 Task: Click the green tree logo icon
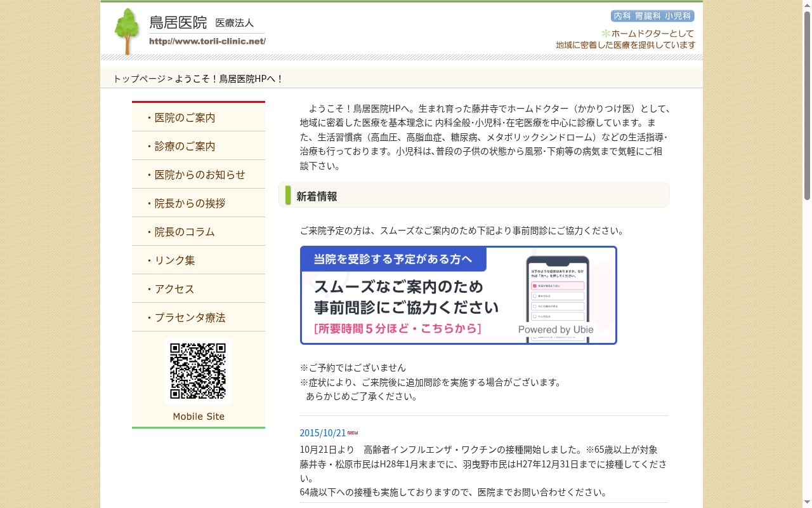(x=127, y=32)
